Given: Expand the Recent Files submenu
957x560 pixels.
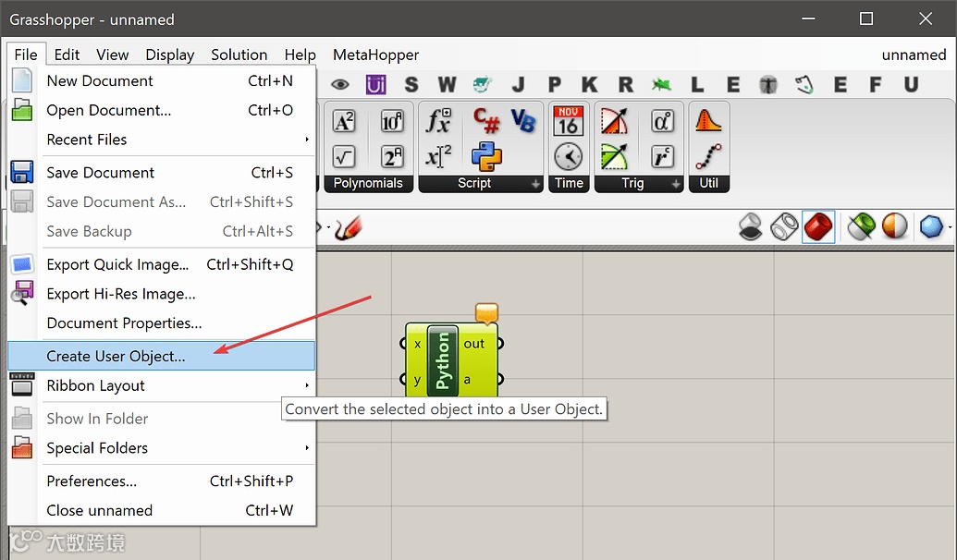Looking at the screenshot, I should pos(162,140).
